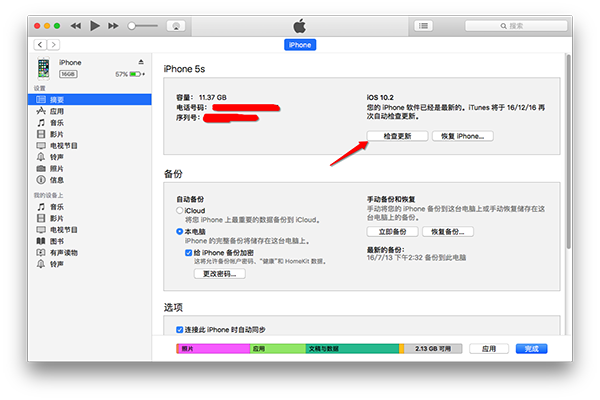Go back with the left arrow button
The height and width of the screenshot is (400, 600).
(40, 45)
